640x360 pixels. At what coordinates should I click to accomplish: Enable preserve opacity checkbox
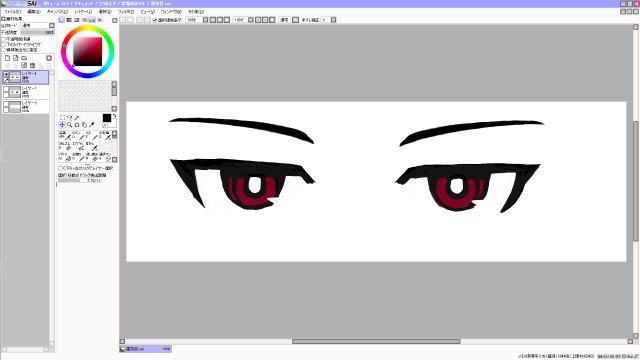point(4,39)
